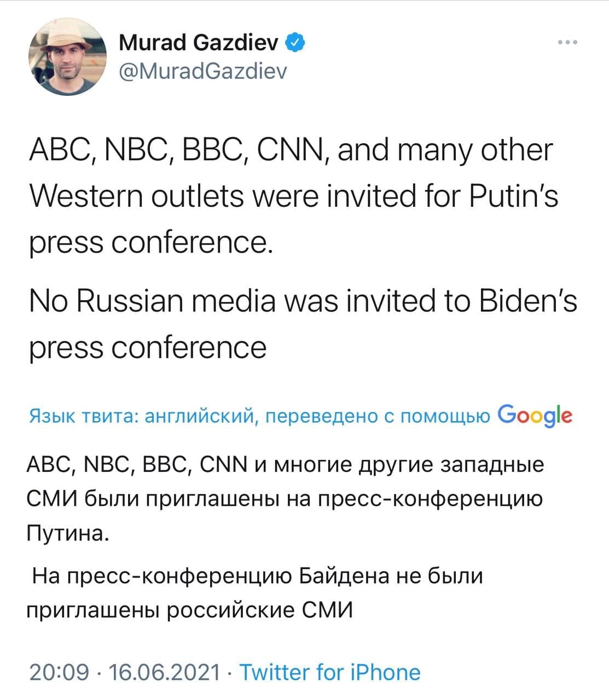Screen dimensions: 609x700
Task: Click the display name Murad Gazdiev
Action: click(199, 42)
